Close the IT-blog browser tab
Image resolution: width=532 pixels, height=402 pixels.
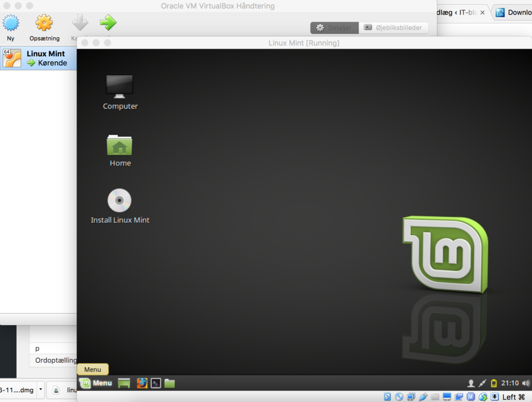[x=483, y=12]
